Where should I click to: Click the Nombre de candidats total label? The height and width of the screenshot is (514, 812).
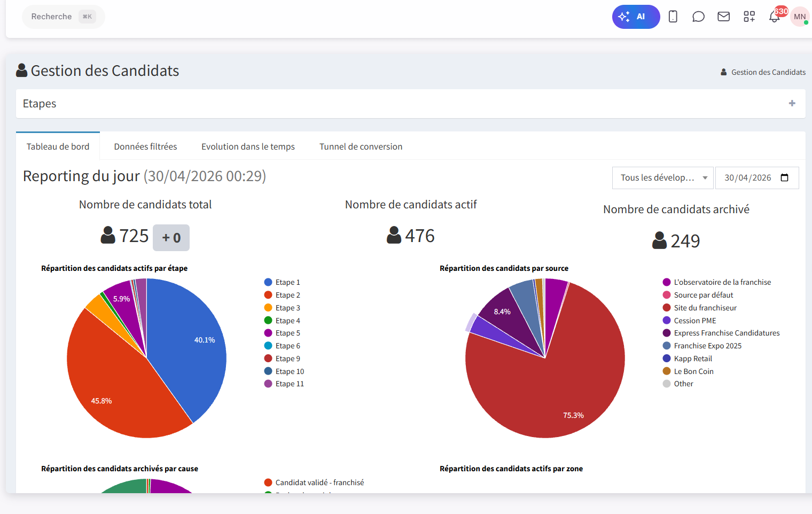click(x=145, y=205)
